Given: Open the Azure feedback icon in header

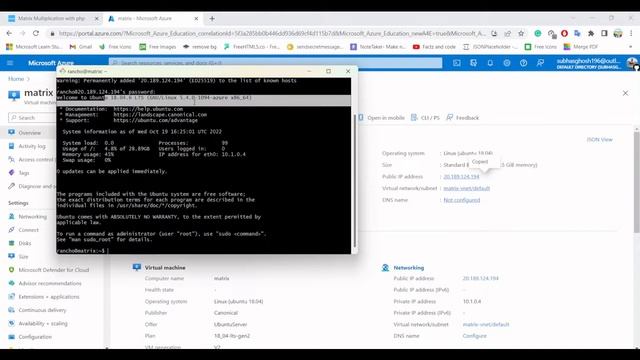Looking at the screenshot, I should pos(540,63).
